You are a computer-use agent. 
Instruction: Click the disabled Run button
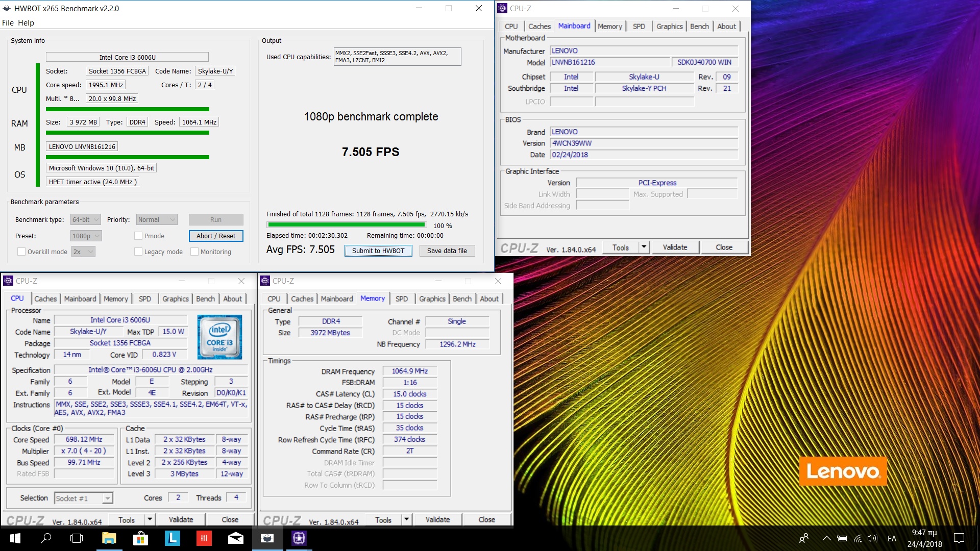point(216,219)
